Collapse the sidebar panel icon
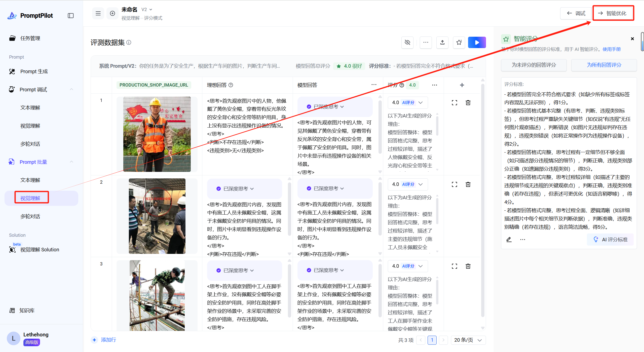The image size is (644, 352). (71, 16)
